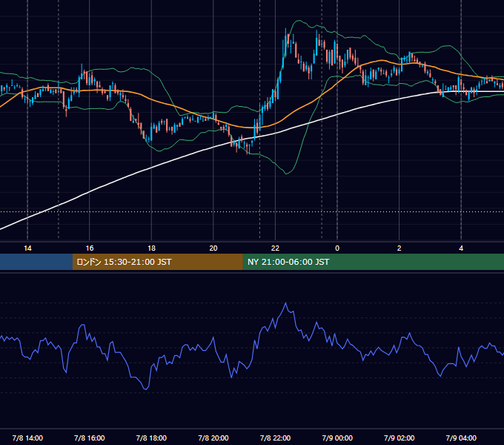Click the 7/8 22:00 time label
The height and width of the screenshot is (445, 504).
tap(275, 438)
